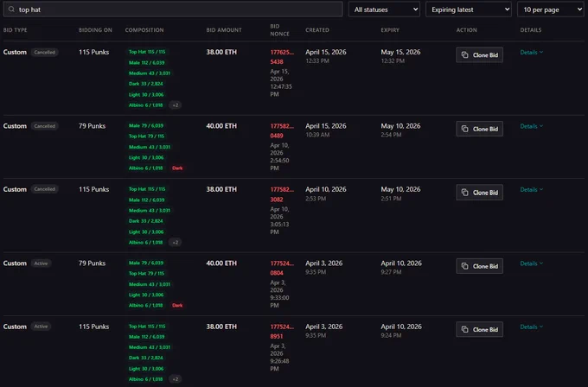This screenshot has height=387, width=588.
Task: Click the Active badge in the 79 Punks row
Action: pyautogui.click(x=41, y=263)
